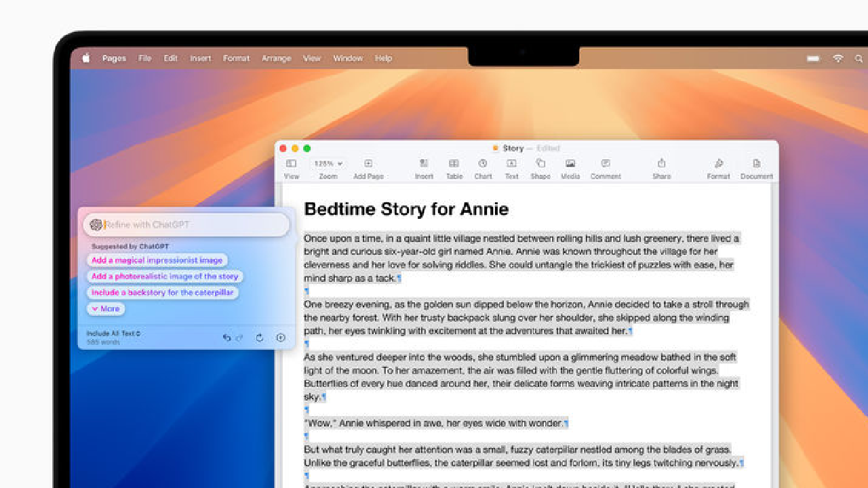Click the yellow minimize window button

click(x=295, y=148)
